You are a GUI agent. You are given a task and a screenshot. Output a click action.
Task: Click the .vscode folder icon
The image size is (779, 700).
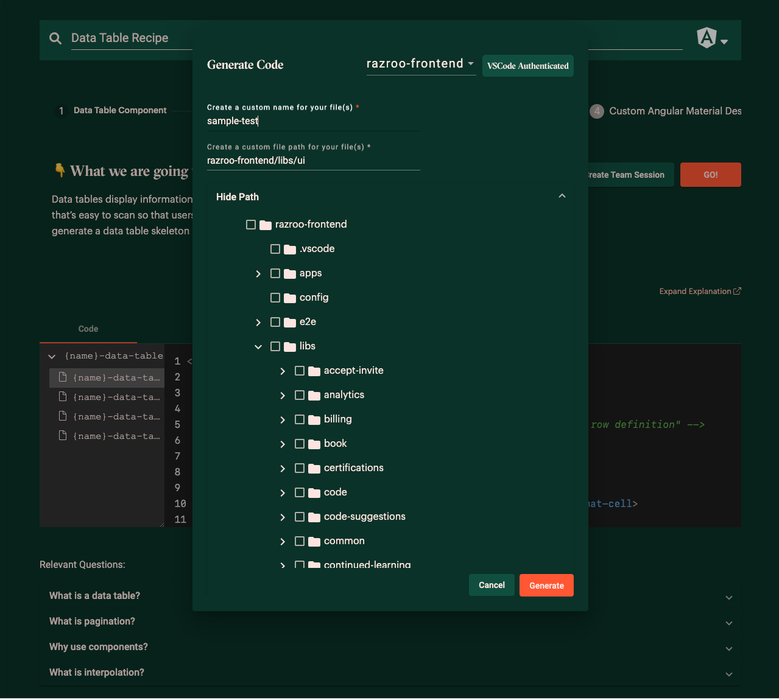290,250
